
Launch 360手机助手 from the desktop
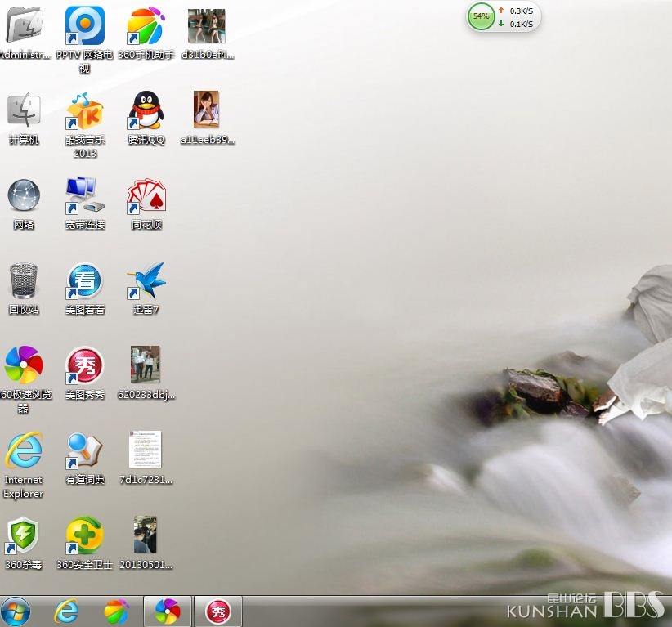click(146, 26)
